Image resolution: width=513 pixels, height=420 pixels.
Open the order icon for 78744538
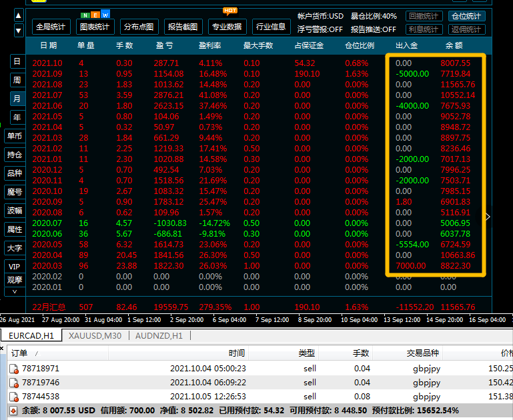coord(14,397)
